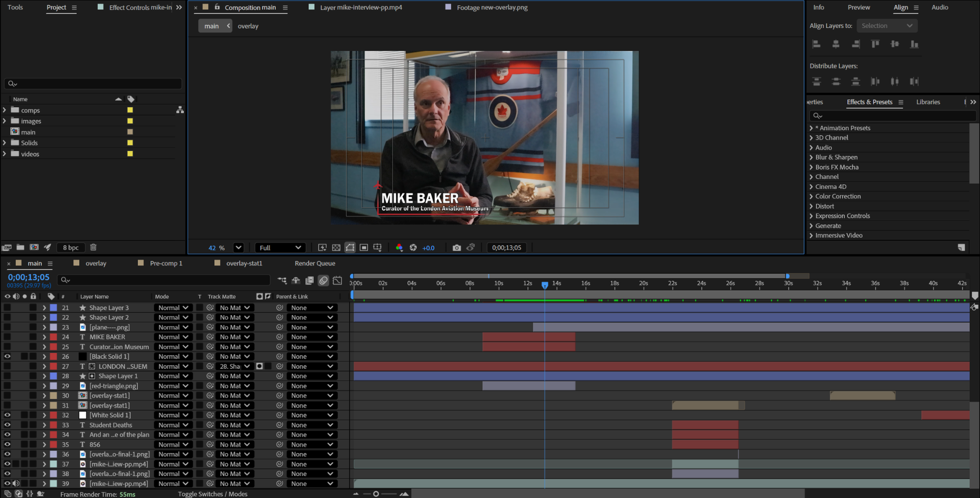980x498 pixels.
Task: Delete the selected item with the trash icon
Action: point(93,247)
